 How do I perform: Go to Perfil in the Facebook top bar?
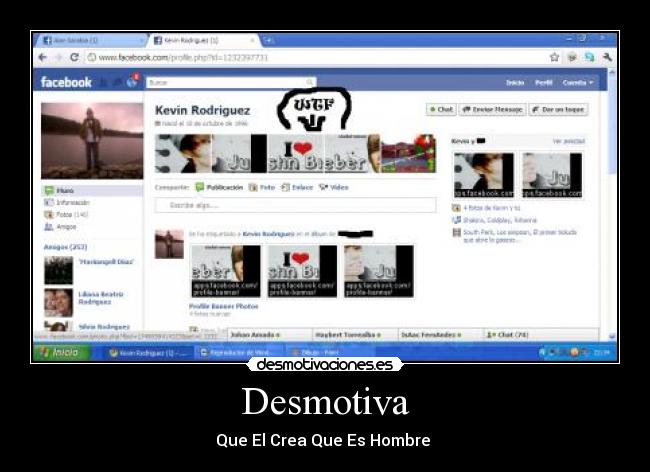pyautogui.click(x=543, y=83)
